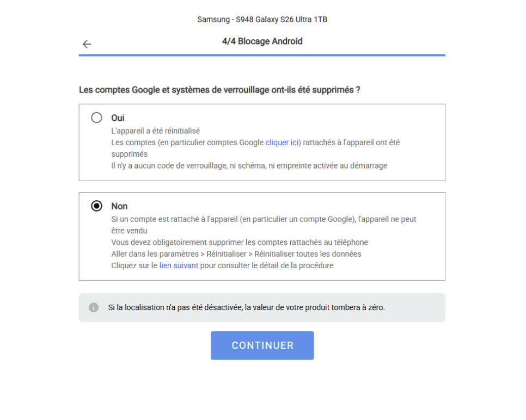Click the bold "Oui" option label
The height and width of the screenshot is (420, 526).
(118, 118)
